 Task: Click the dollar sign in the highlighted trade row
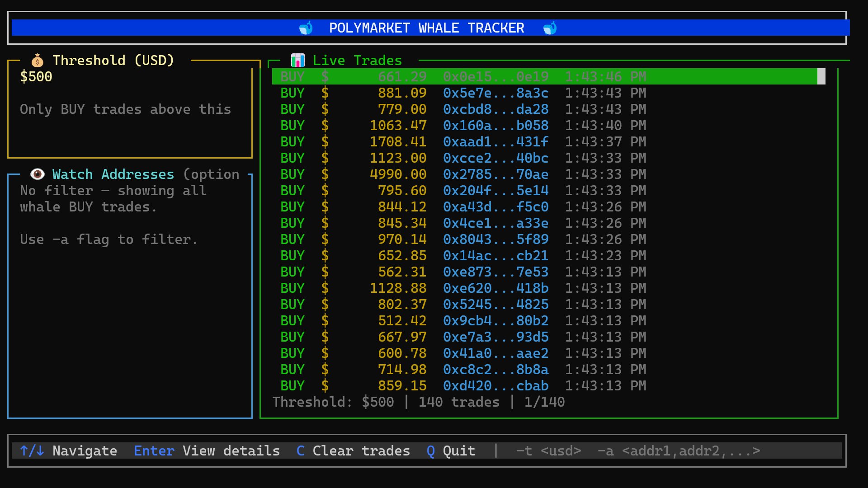(325, 77)
